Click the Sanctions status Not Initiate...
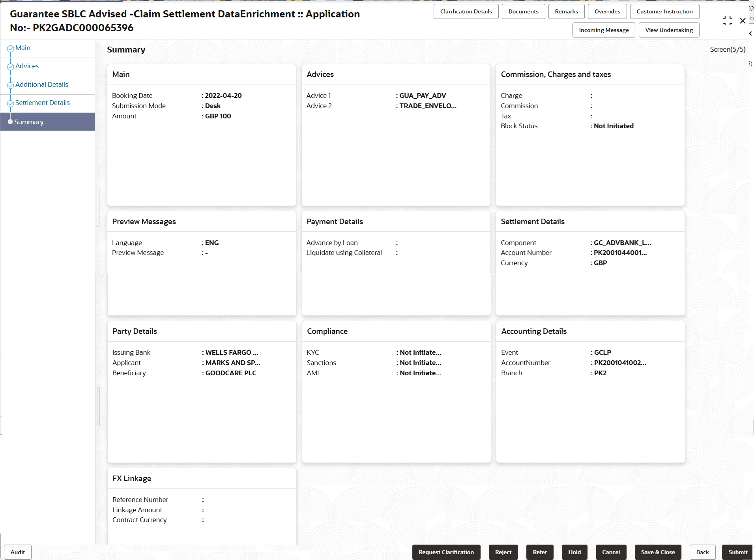This screenshot has width=754, height=560. click(x=420, y=363)
